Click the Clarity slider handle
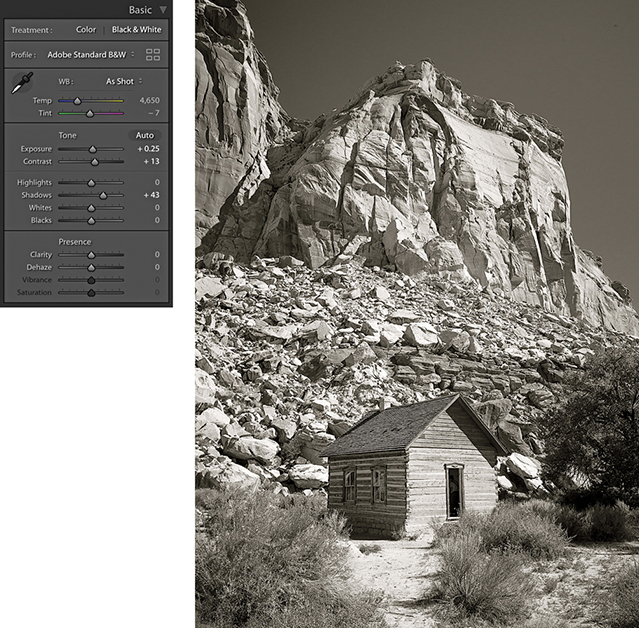639x628 pixels. coord(91,255)
